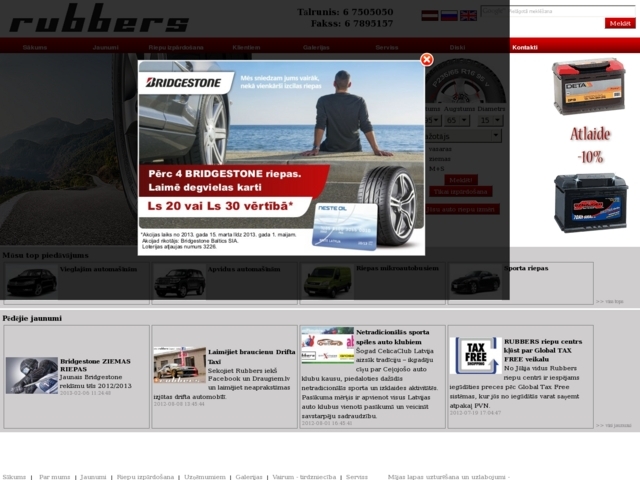Viewport: 640px width, 480px height.
Task: Click the green minivan thumbnail
Action: click(x=327, y=282)
